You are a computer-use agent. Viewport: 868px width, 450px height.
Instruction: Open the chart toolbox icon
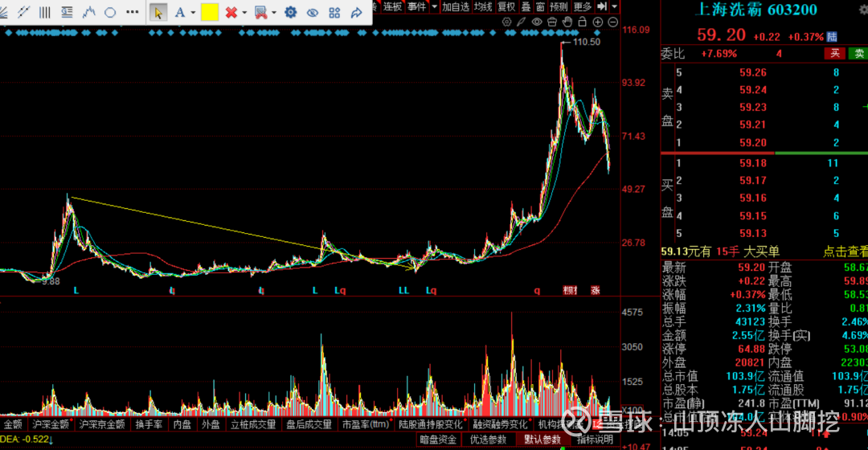tap(552, 22)
